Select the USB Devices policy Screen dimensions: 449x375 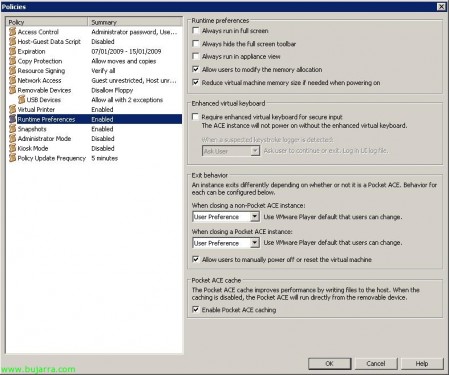pyautogui.click(x=95, y=99)
